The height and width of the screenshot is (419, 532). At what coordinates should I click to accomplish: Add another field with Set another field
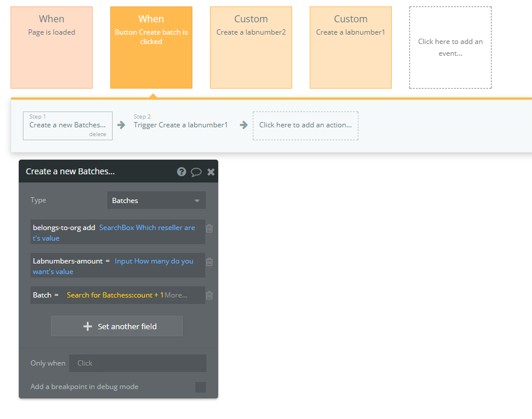click(117, 326)
